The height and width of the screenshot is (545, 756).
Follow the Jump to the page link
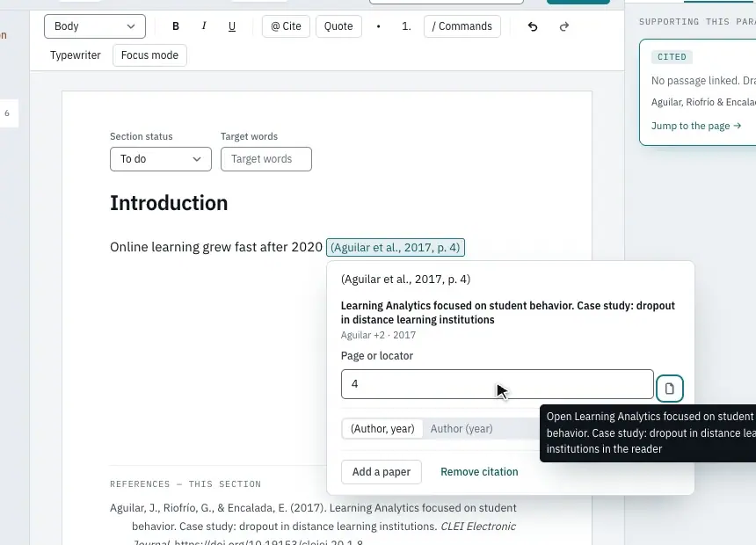tap(696, 126)
